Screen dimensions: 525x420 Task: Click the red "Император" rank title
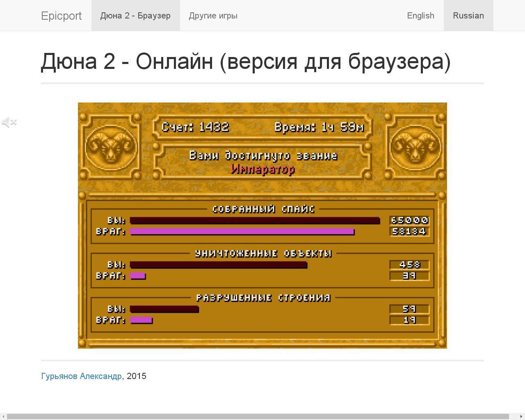(x=263, y=169)
